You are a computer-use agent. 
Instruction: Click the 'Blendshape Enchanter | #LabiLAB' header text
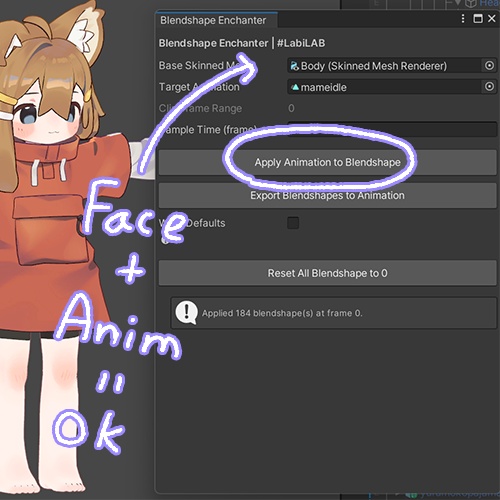[x=242, y=43]
